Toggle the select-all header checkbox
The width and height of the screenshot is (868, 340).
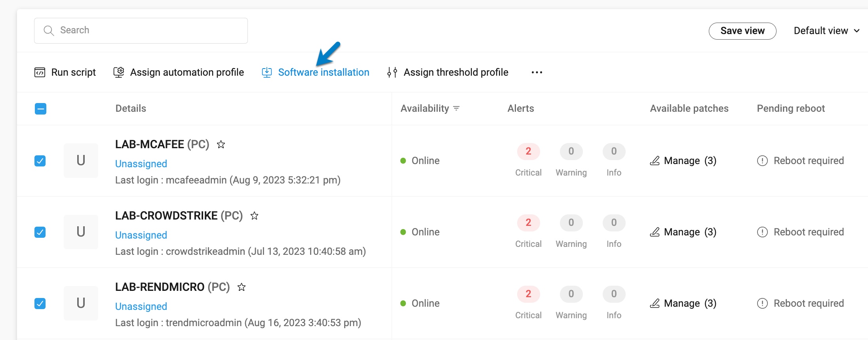point(40,109)
